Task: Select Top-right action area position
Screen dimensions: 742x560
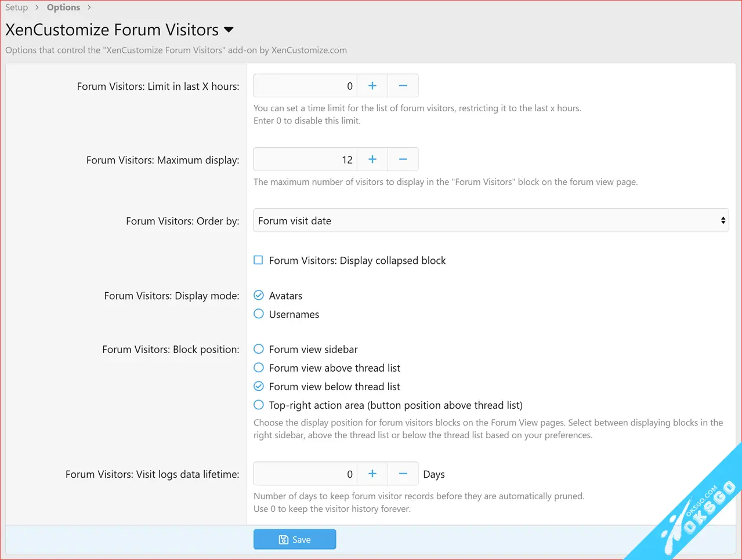Action: point(259,405)
